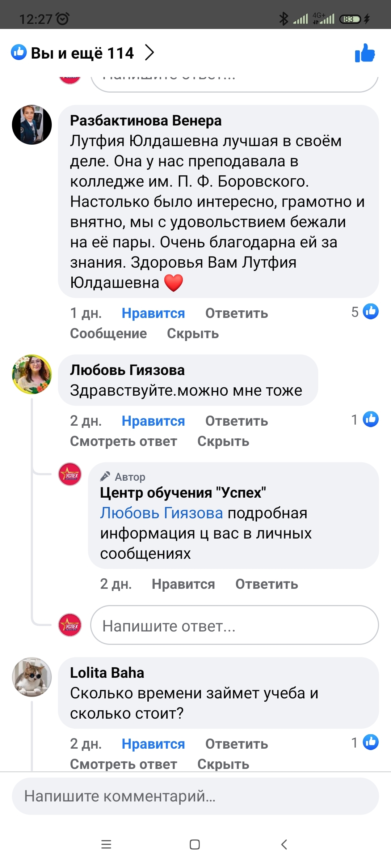
Task: Open reactions list arrow next to 114
Action: click(150, 53)
